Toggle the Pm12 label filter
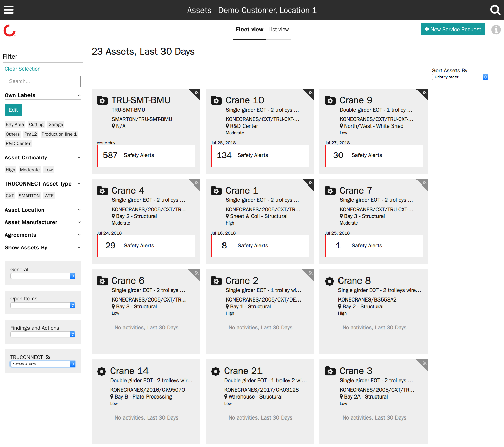The width and height of the screenshot is (504, 447). [x=31, y=134]
